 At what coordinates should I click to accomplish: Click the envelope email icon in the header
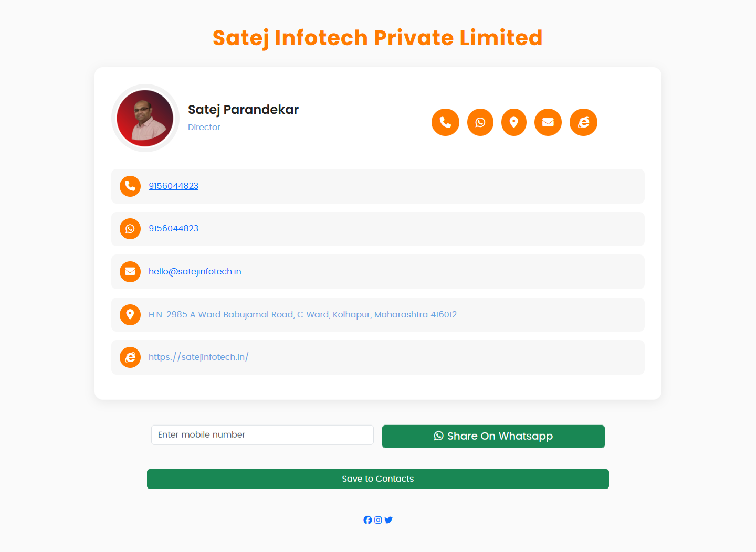[x=548, y=122]
